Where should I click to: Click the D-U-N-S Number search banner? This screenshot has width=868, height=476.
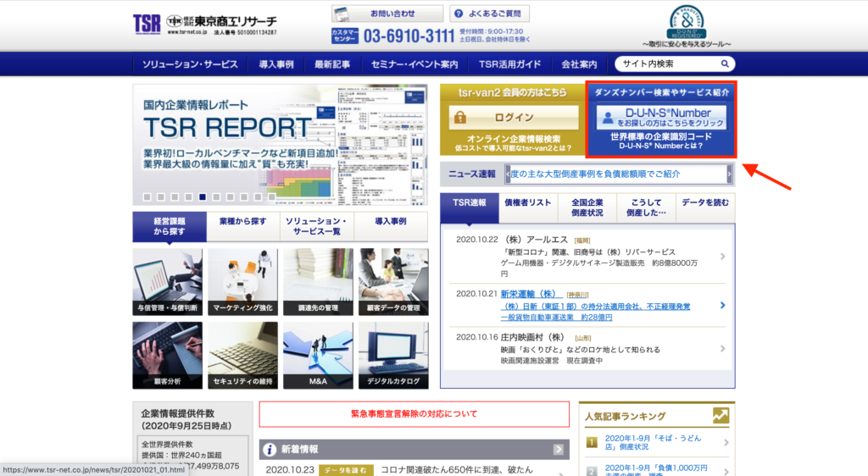pos(661,118)
